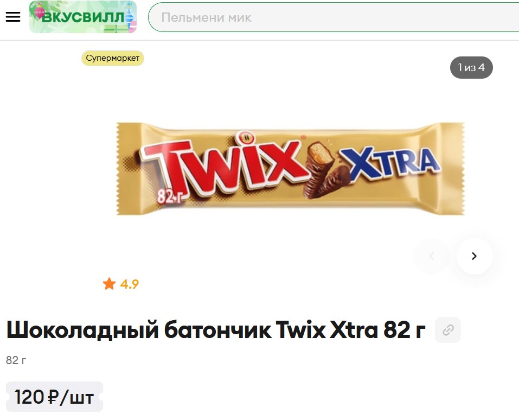Go to ВкусВилл home via logo
Viewport: 519px width, 420px height.
(83, 17)
